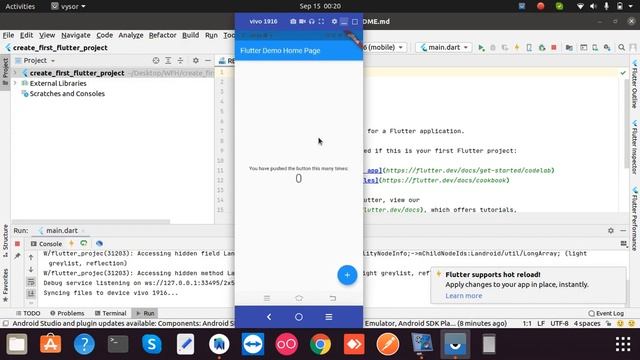Hide the Run tool window with minus icon
The image size is (640, 360).
tap(623, 231)
